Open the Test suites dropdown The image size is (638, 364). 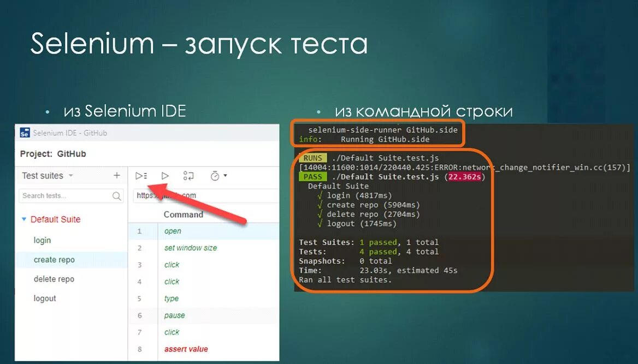pos(47,176)
